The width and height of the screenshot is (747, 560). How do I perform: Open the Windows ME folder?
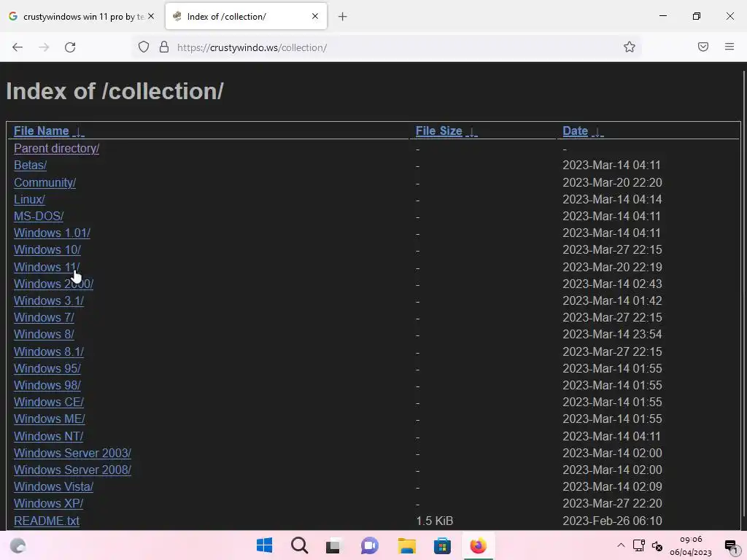coord(50,419)
